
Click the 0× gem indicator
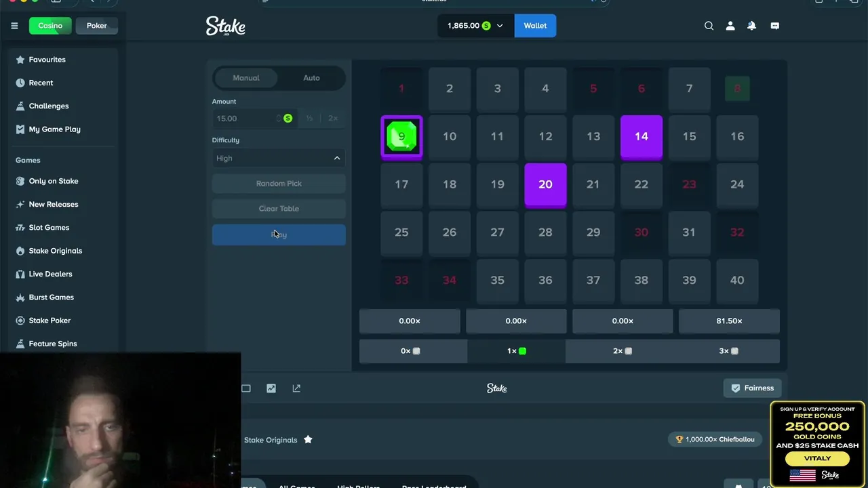410,351
